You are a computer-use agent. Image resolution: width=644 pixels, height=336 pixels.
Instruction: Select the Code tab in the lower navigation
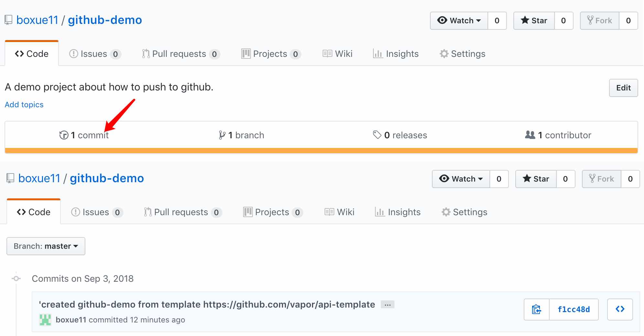tap(34, 212)
